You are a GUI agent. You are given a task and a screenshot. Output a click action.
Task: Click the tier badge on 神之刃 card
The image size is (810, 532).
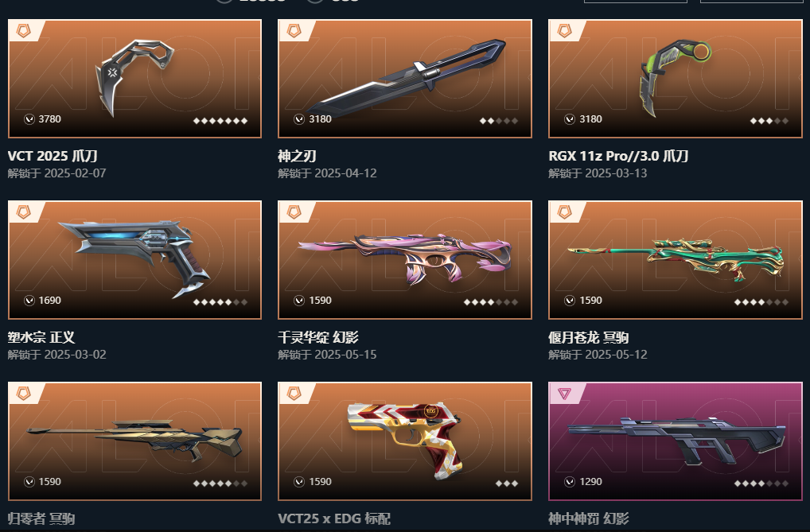coord(294,30)
